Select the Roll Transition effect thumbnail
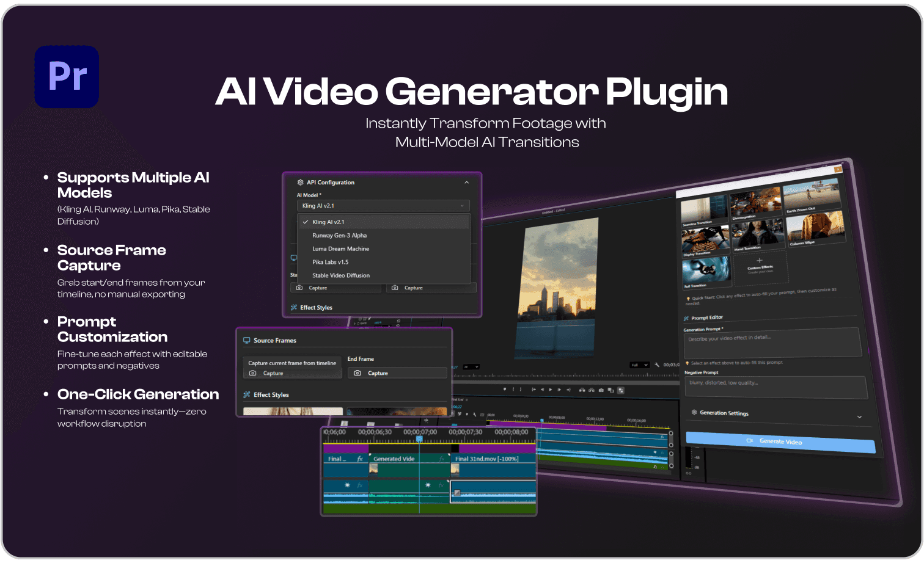Screen dimensions: 924x563 coord(707,272)
